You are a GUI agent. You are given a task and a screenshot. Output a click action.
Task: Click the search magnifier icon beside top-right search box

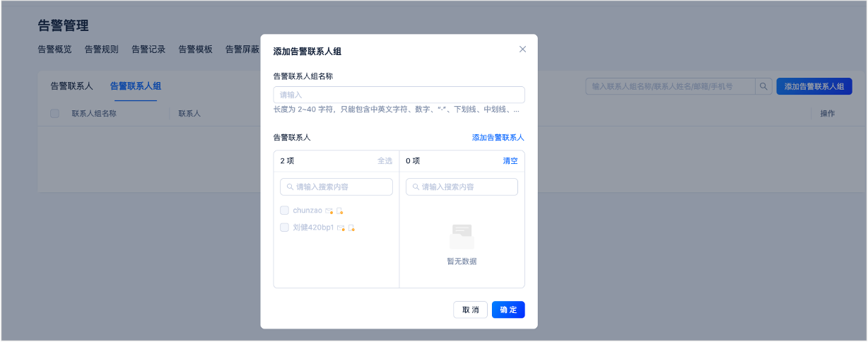[x=764, y=86]
